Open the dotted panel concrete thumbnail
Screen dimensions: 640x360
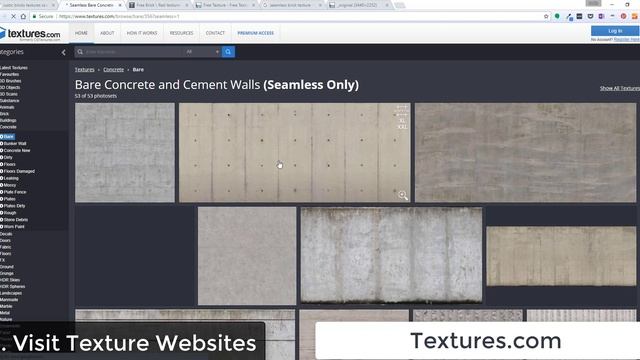(x=294, y=153)
